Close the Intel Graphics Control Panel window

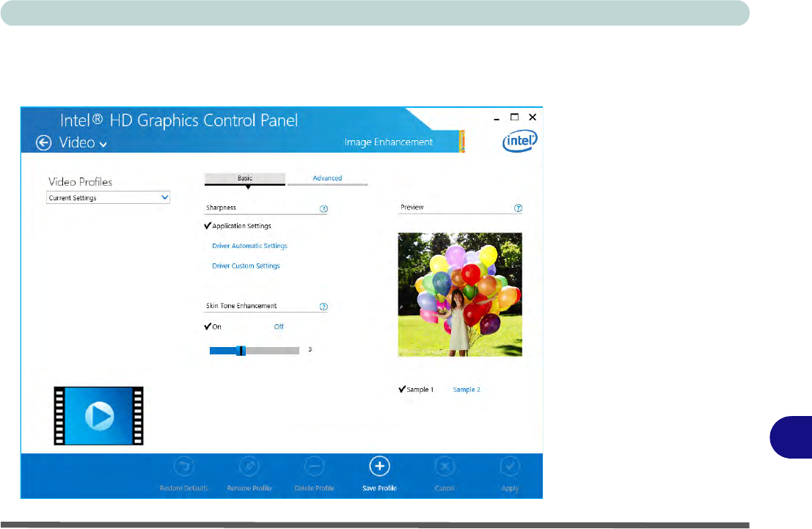pyautogui.click(x=533, y=117)
